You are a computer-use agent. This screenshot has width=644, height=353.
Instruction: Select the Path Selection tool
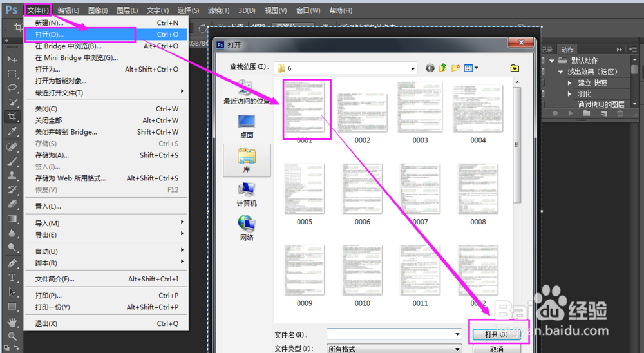[12, 292]
